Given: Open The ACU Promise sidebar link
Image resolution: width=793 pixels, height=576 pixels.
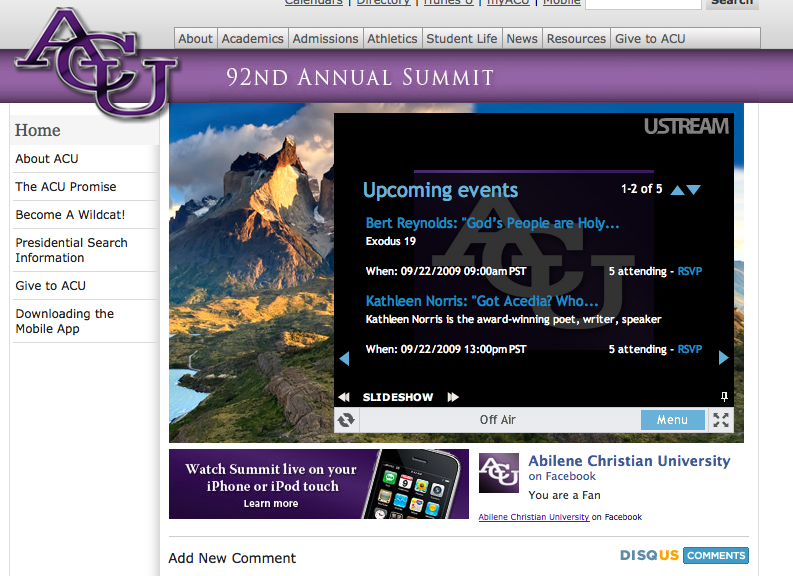Looking at the screenshot, I should point(66,187).
